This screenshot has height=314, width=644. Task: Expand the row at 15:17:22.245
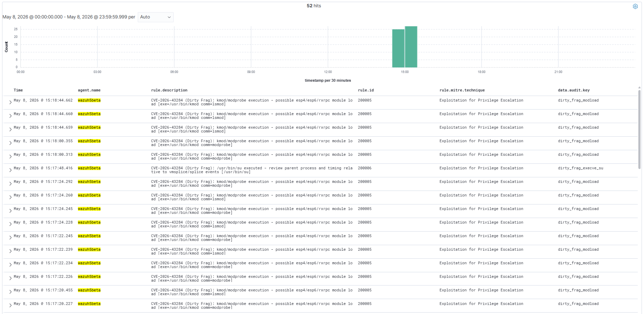pyautogui.click(x=10, y=238)
